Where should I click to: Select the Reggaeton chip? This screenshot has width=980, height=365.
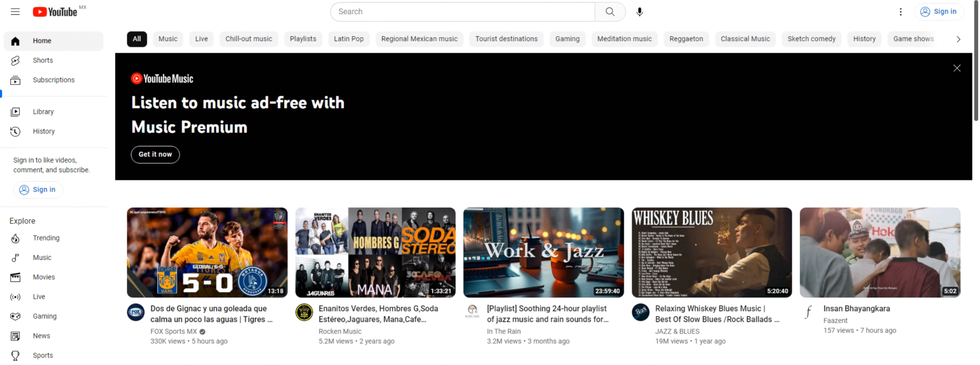pyautogui.click(x=686, y=39)
